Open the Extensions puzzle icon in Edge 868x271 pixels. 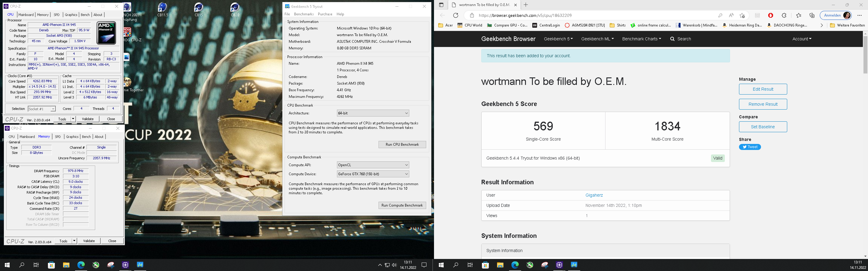pyautogui.click(x=784, y=15)
